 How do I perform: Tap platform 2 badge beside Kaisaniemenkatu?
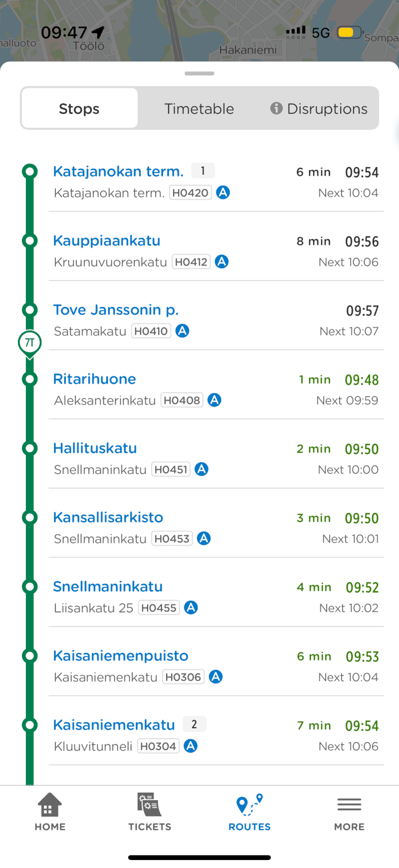pos(195,724)
